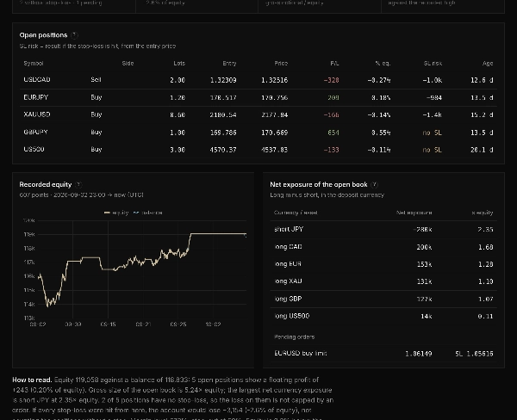Toggle the balance series in chart legend
517x420 pixels.
pyautogui.click(x=147, y=213)
